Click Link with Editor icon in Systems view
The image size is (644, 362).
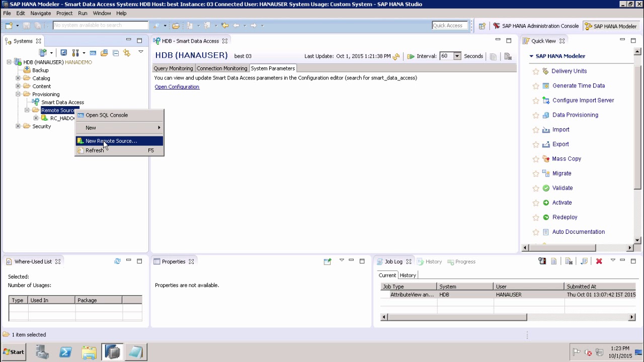[126, 53]
